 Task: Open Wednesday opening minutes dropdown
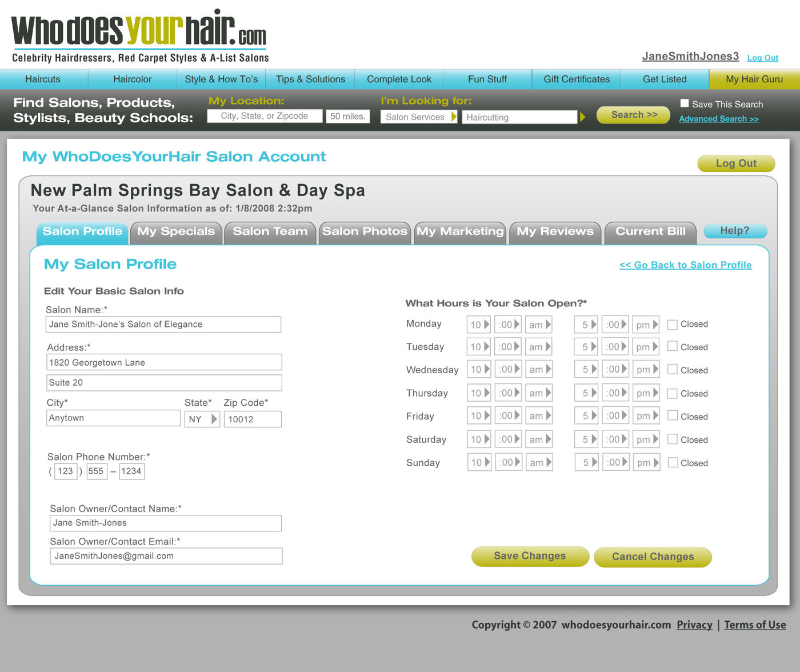click(508, 369)
